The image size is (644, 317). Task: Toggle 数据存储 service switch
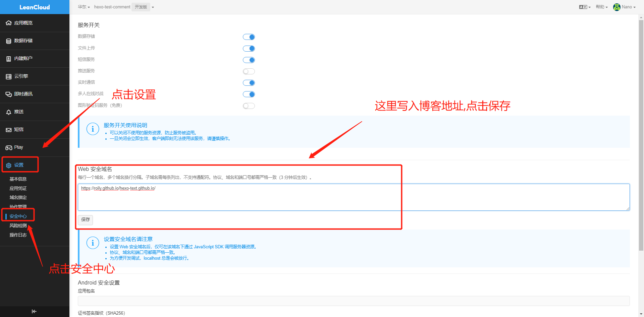pyautogui.click(x=249, y=37)
